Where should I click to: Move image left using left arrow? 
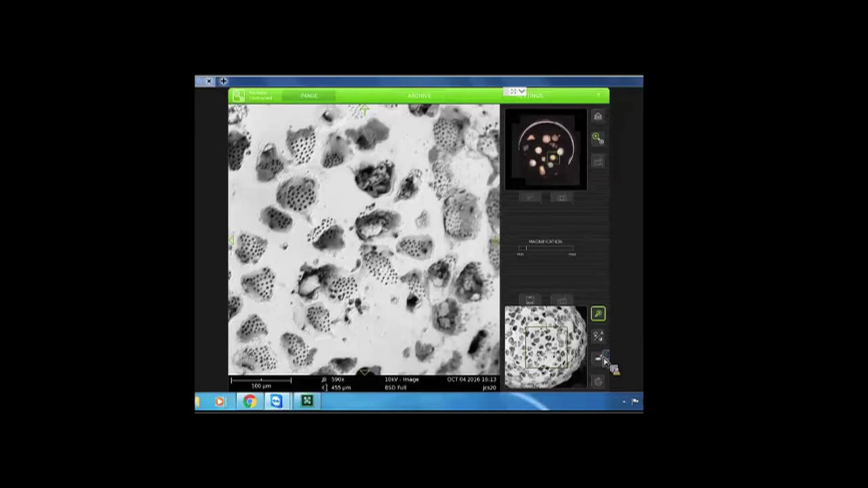(231, 240)
